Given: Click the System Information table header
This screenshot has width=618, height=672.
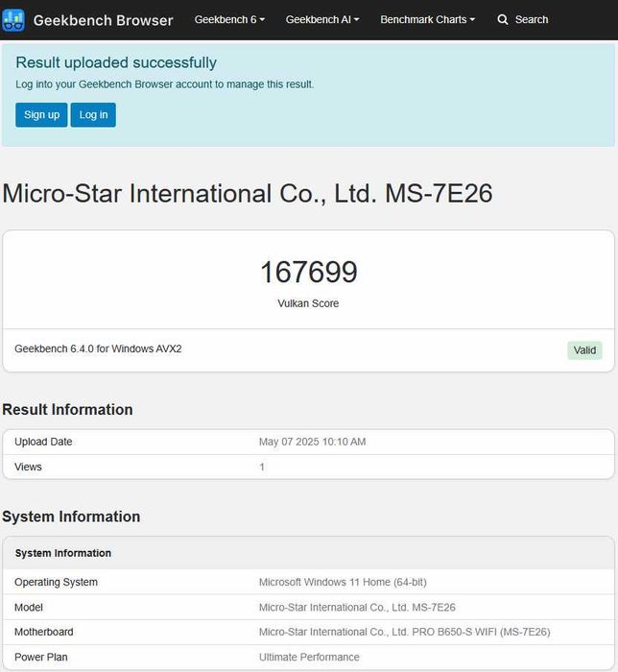Looking at the screenshot, I should click(63, 553).
